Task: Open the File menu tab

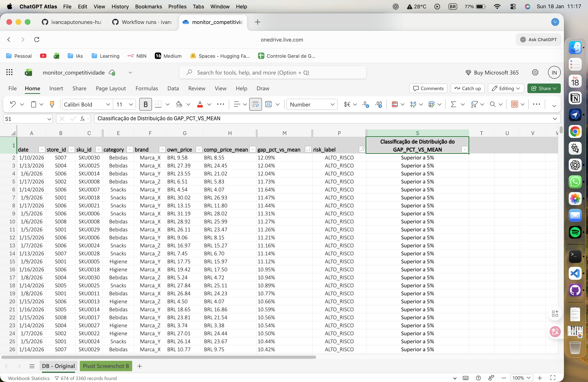Action: (13, 88)
